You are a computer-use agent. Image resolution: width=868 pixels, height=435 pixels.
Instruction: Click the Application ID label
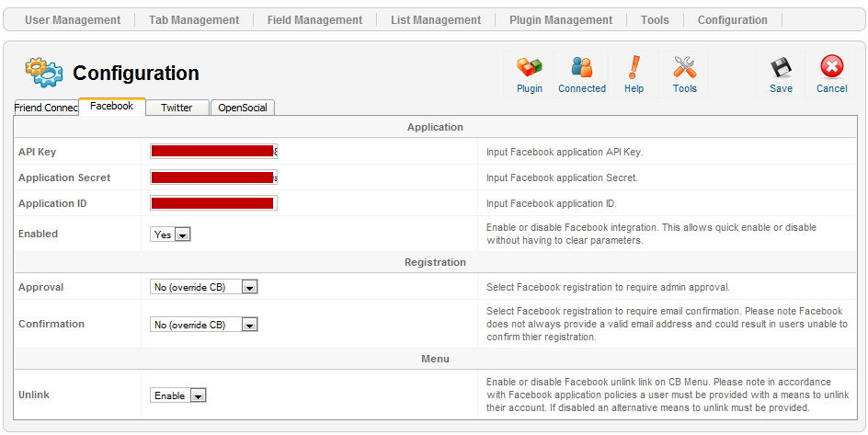tap(52, 203)
